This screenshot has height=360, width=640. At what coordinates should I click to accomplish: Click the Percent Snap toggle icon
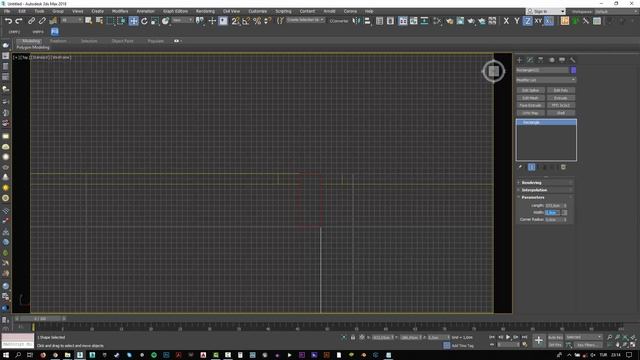coord(257,21)
